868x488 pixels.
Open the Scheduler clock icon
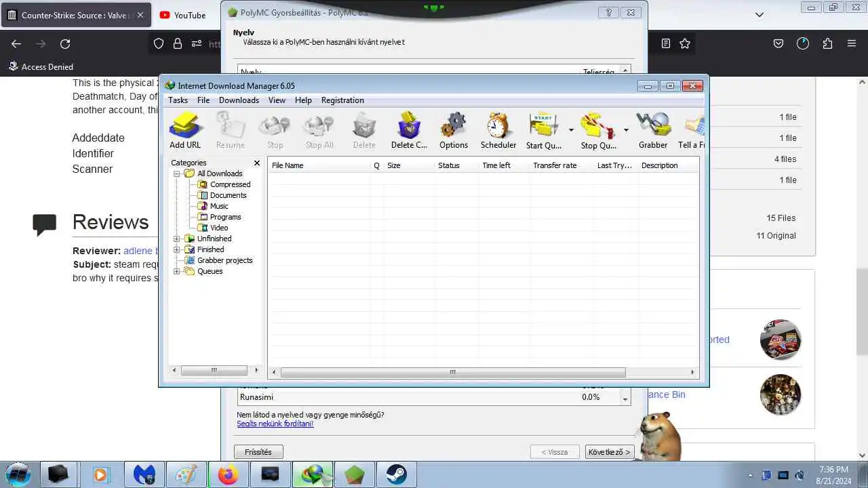[x=498, y=130]
